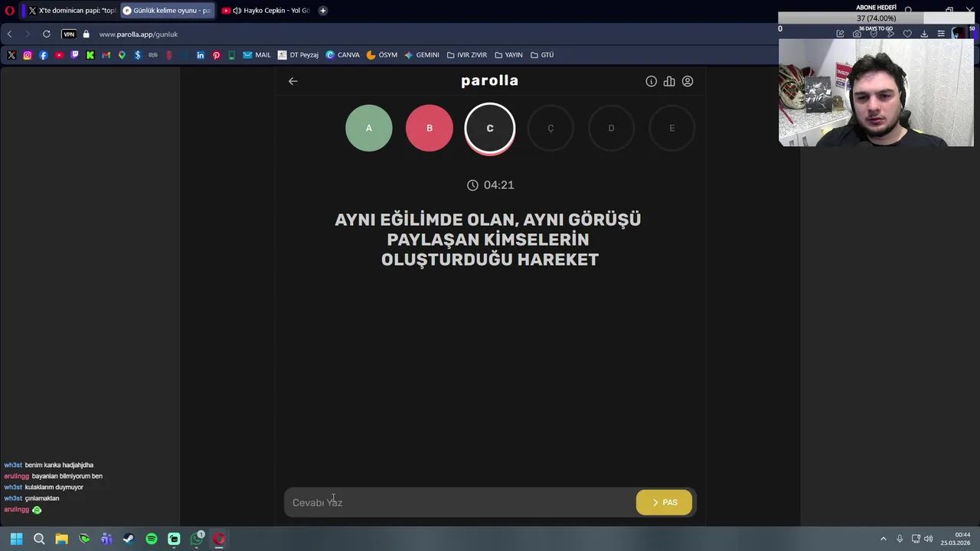The image size is (980, 551).
Task: Expand the GTÜ bookmark folder
Action: 541,55
